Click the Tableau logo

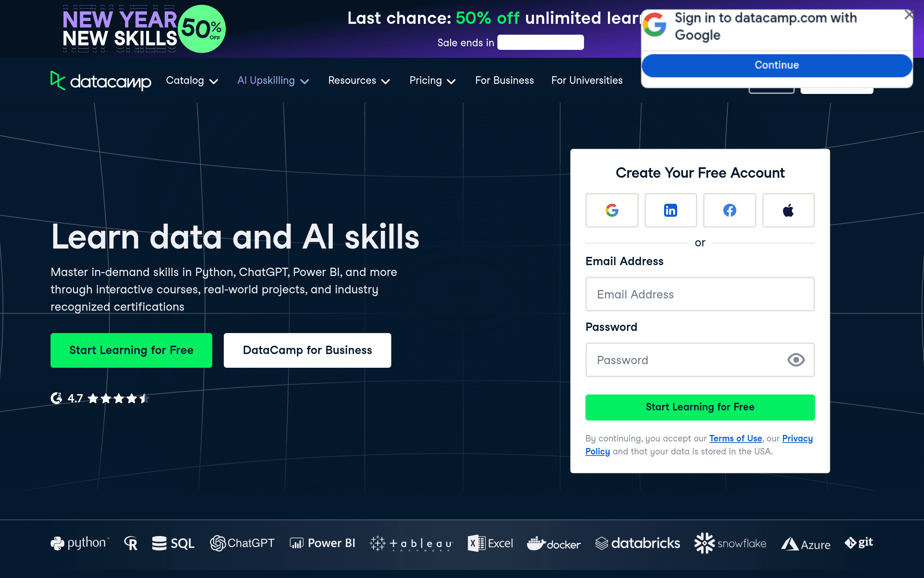[411, 543]
